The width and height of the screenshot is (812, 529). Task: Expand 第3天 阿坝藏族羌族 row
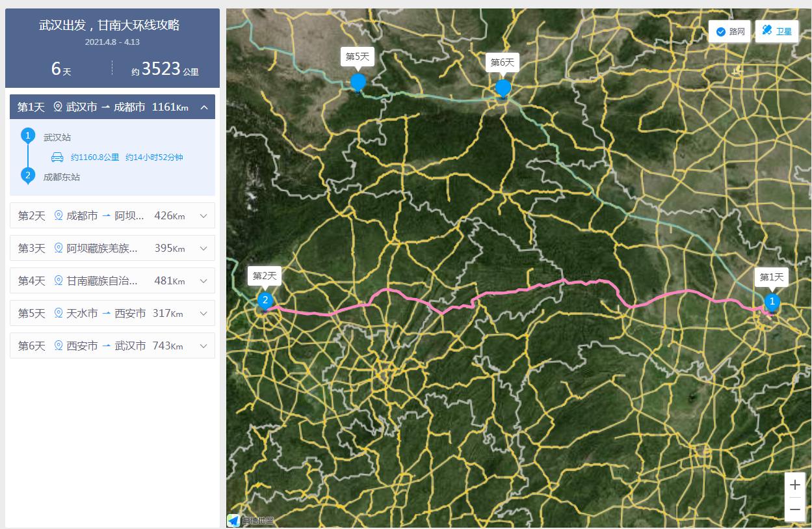pyautogui.click(x=112, y=248)
